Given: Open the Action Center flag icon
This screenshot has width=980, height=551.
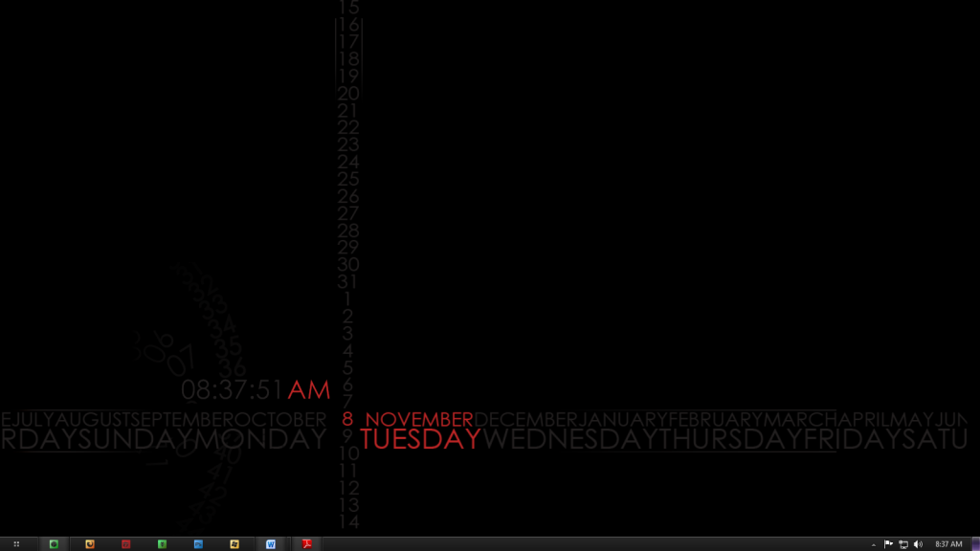Looking at the screenshot, I should [x=889, y=543].
